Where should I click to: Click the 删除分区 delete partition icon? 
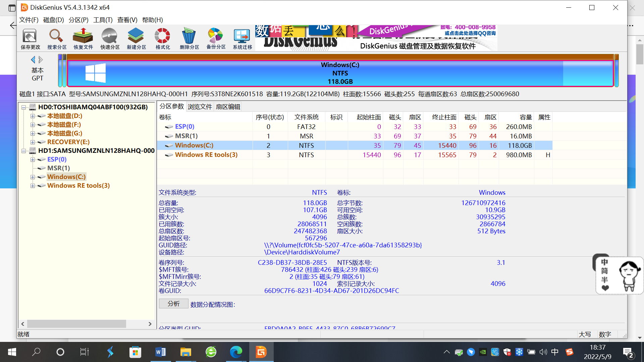tap(189, 38)
